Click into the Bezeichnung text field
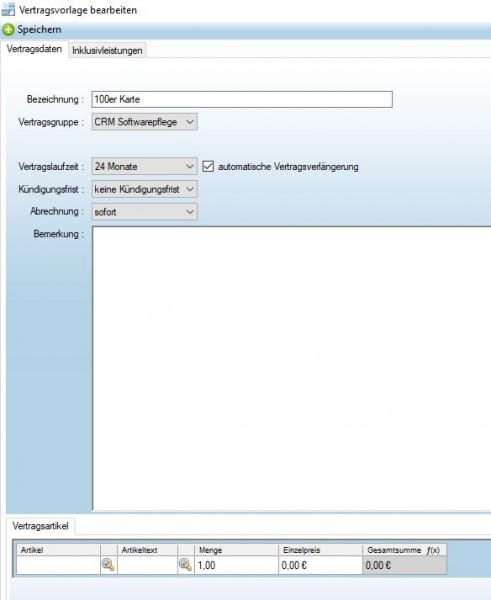This screenshot has height=600, width=491. (x=242, y=99)
